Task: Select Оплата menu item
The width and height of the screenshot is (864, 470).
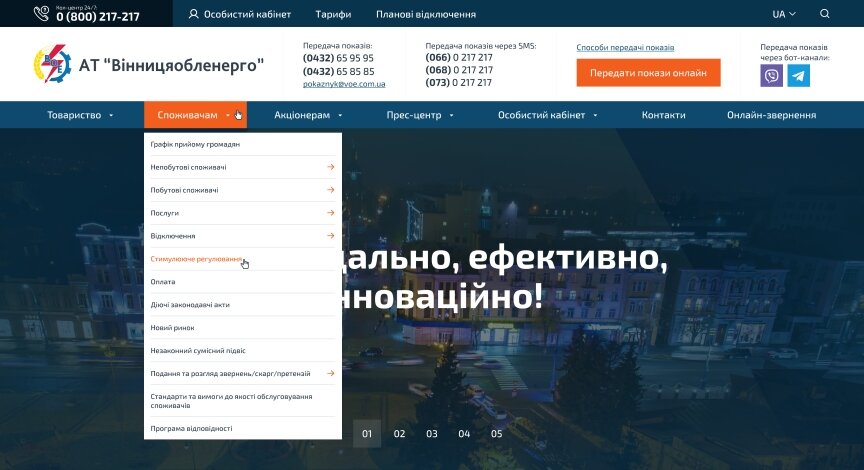Action: [x=242, y=282]
